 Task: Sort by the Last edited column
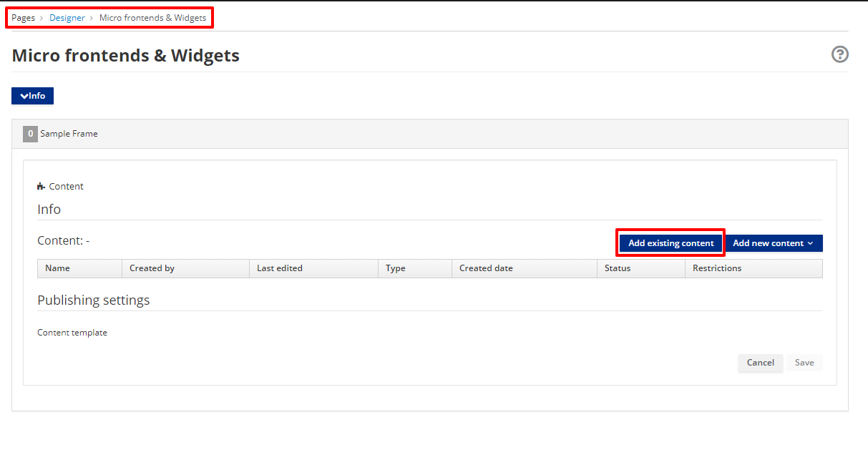[279, 268]
